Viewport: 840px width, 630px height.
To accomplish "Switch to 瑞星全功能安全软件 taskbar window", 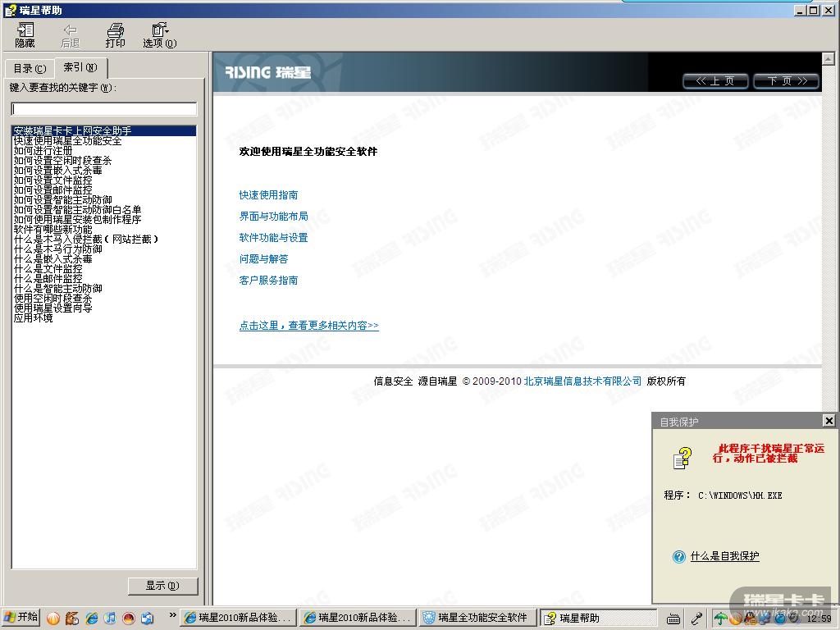I will pos(478,618).
